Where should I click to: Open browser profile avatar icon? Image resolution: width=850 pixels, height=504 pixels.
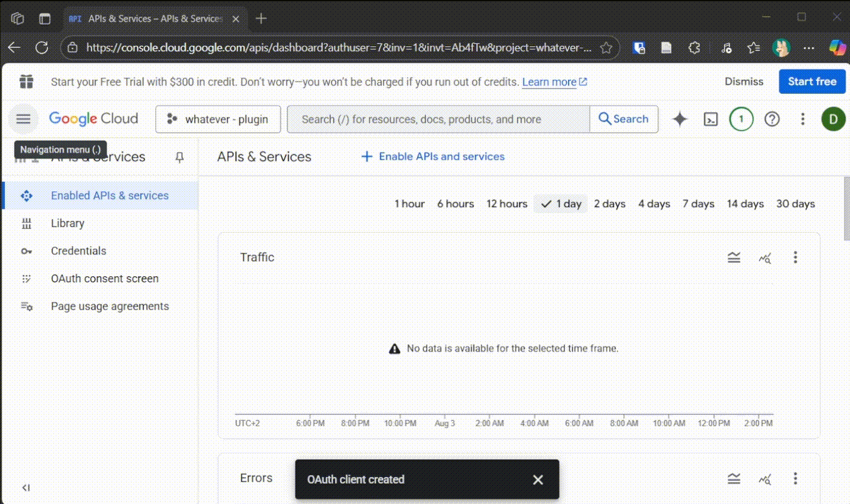(781, 48)
